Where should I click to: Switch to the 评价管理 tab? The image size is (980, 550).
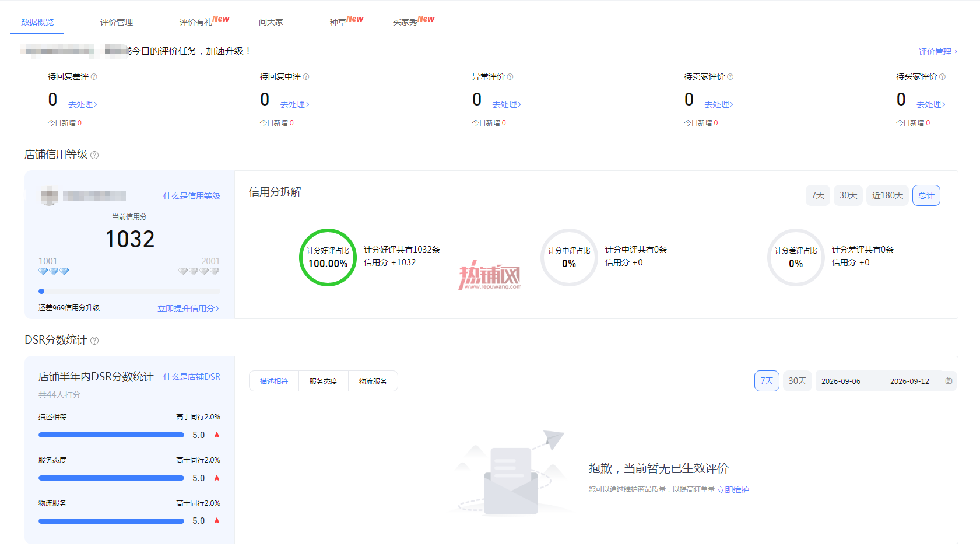117,22
